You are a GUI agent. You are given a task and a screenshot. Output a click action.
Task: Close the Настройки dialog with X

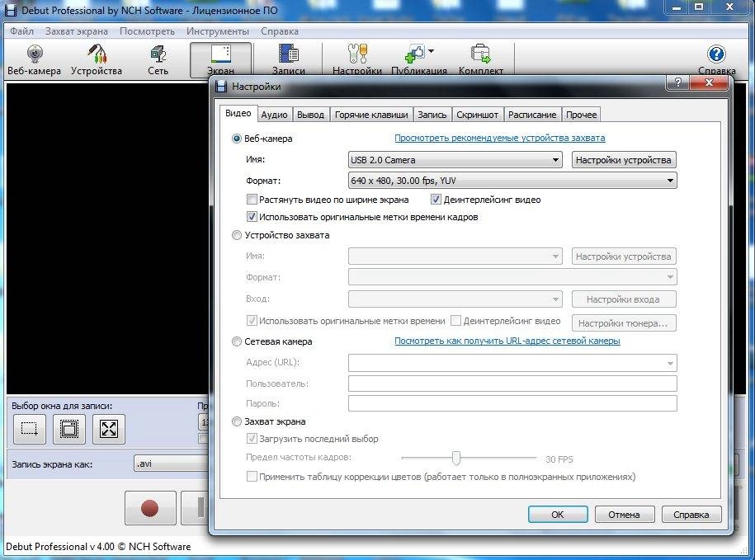(x=709, y=82)
